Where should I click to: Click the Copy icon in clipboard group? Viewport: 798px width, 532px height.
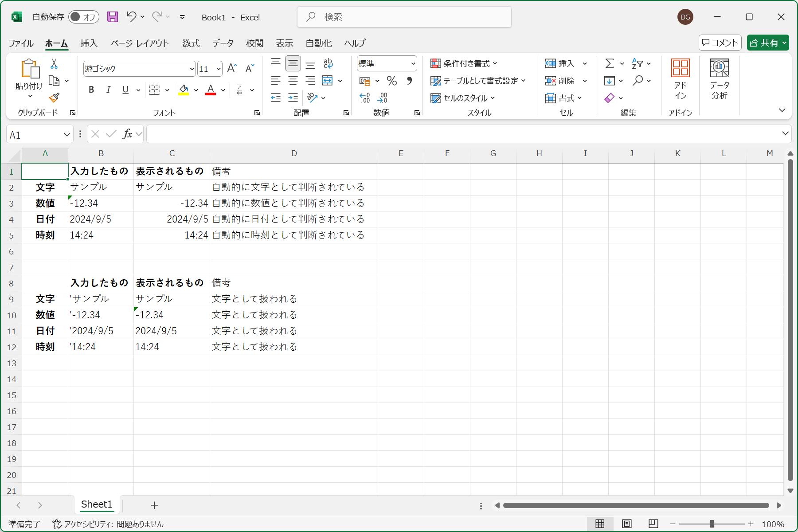(x=54, y=81)
